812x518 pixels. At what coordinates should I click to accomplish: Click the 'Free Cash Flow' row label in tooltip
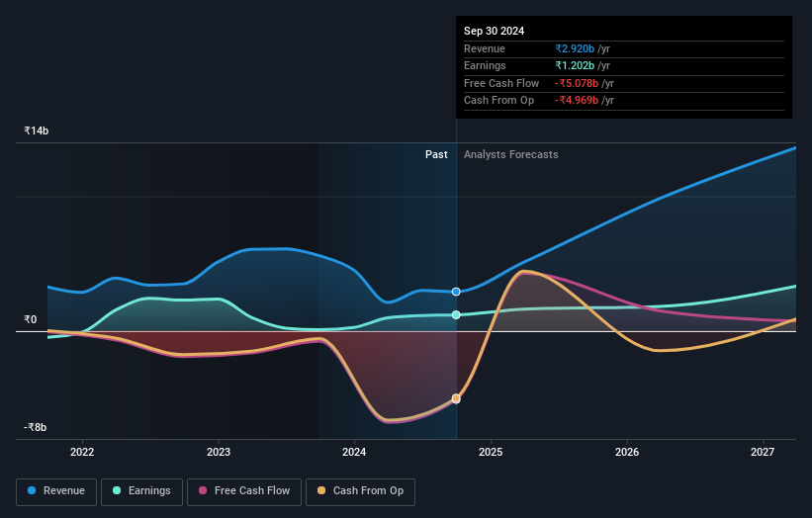[501, 83]
